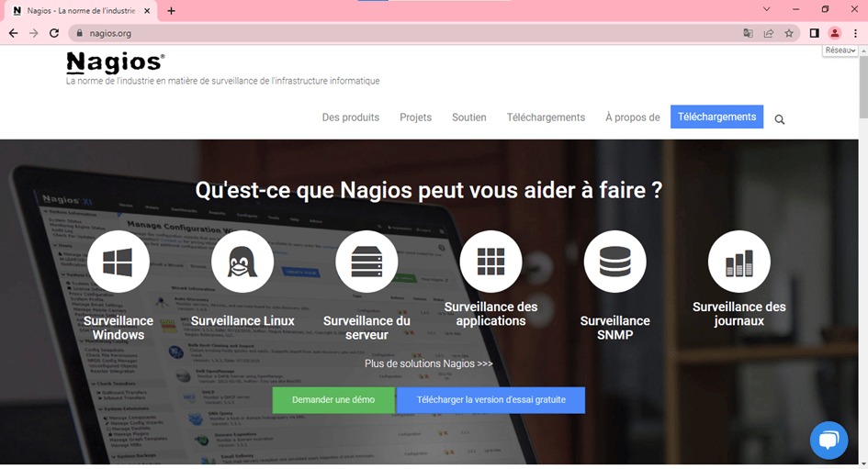Viewport: 868px width, 469px height.
Task: Open the Surveillance du serveur label
Action: click(366, 328)
